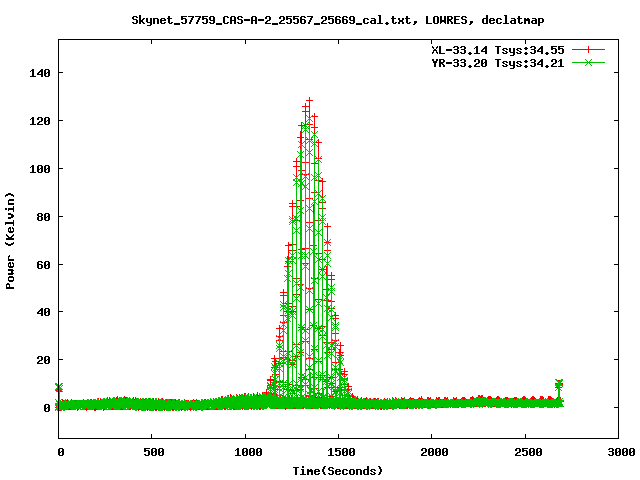Click the y-axis tick label 120

pos(40,121)
